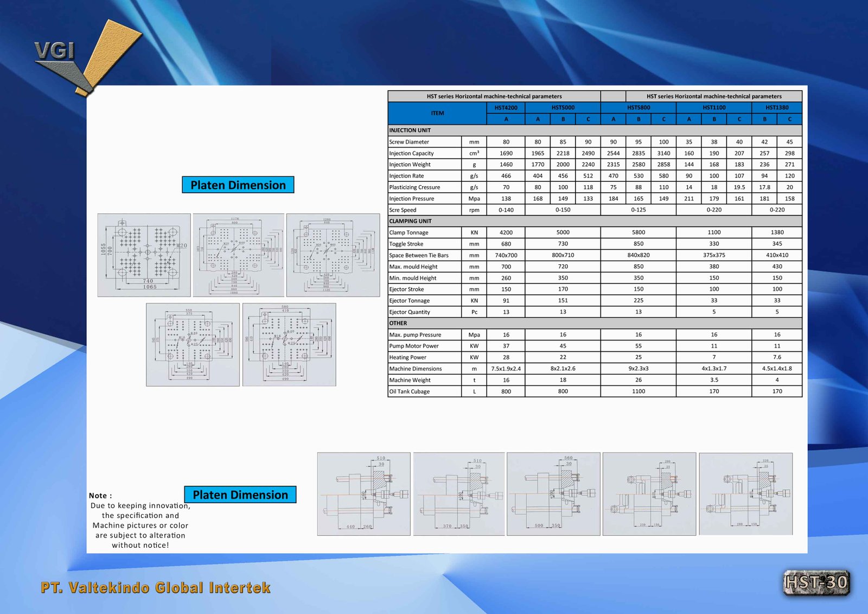This screenshot has height=614, width=868.
Task: Click the CLAMPING UNIT section row
Action: point(595,221)
